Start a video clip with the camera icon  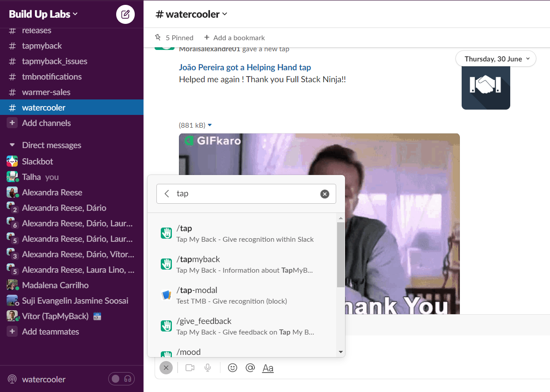tap(190, 368)
